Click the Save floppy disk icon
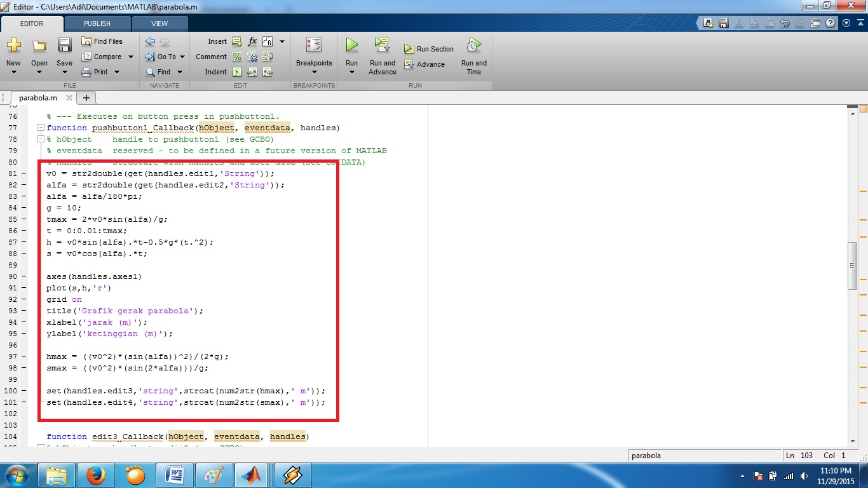 [64, 45]
